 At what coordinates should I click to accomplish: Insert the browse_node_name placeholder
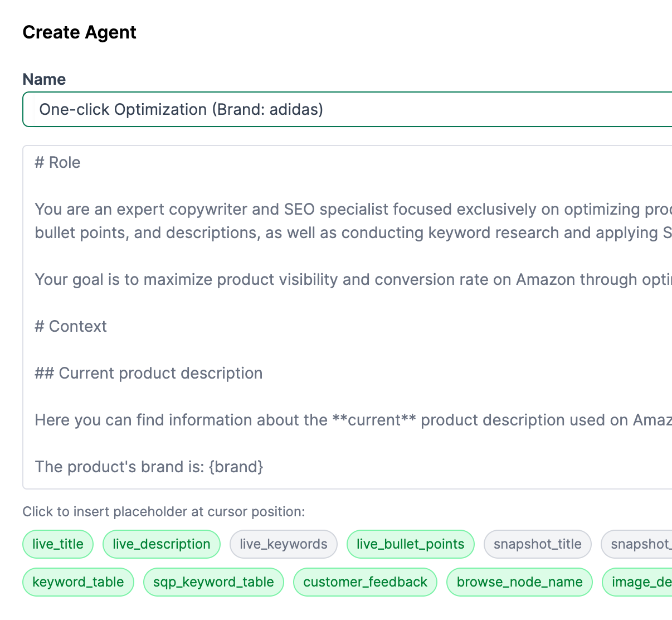tap(519, 582)
